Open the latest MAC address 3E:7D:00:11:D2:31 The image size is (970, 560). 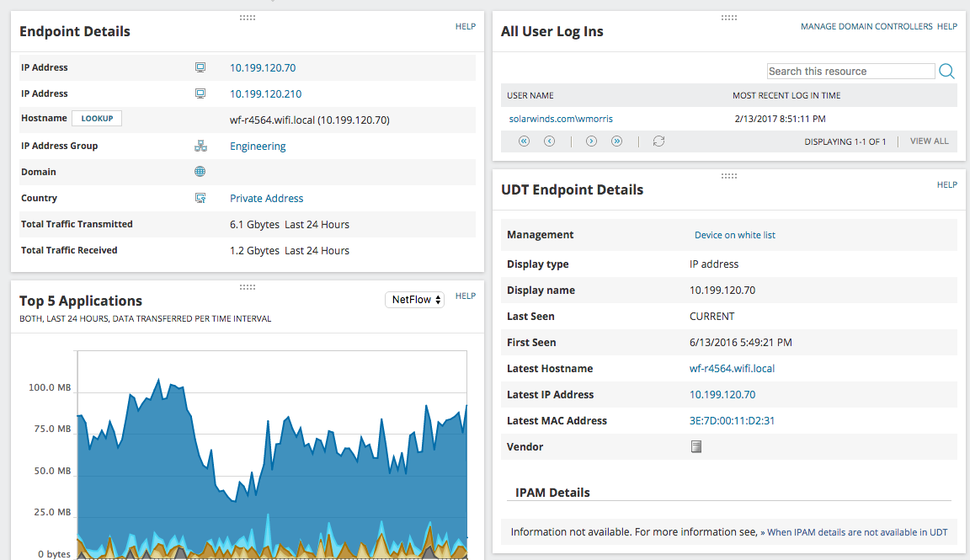coord(732,421)
